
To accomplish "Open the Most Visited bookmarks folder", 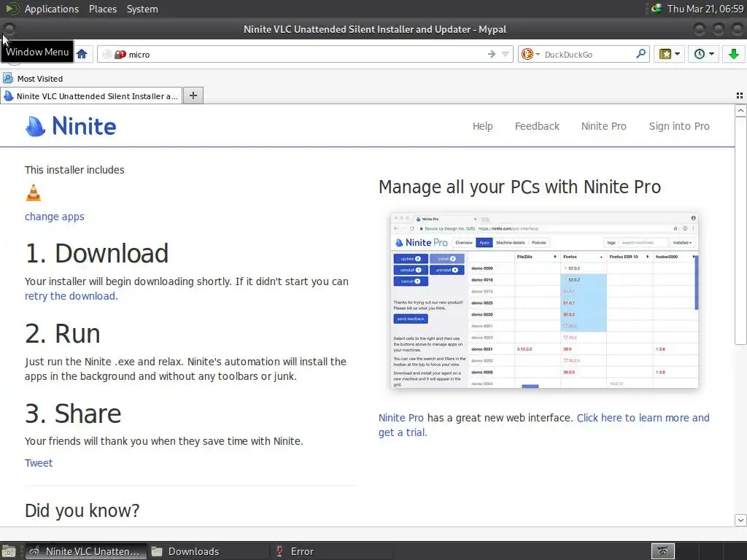I will (33, 79).
